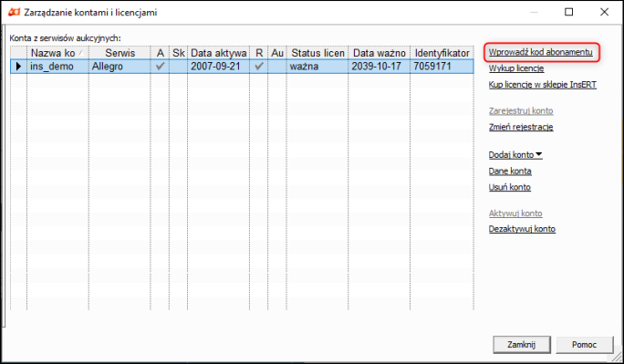624x364 pixels.
Task: Maximize the 'Zarządzanie kontami i licencjami' window
Action: [569, 12]
